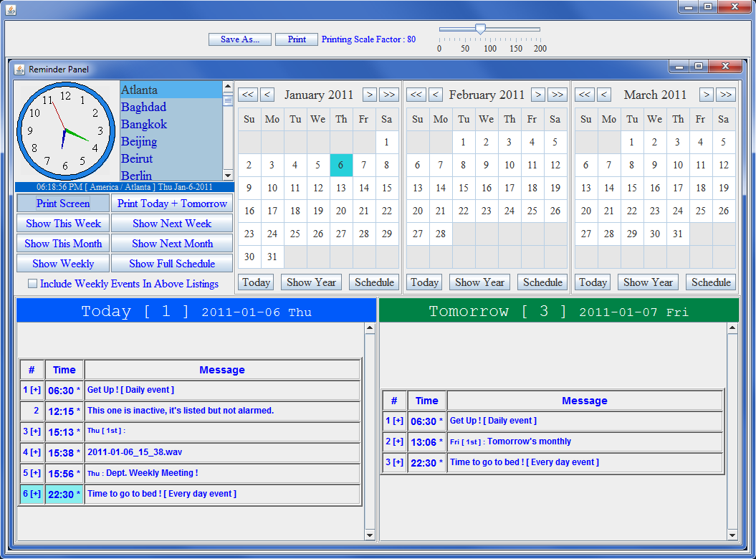Expand Tomorrow's monthly event at 13:06
Screen dimensions: 756x559
(x=394, y=442)
